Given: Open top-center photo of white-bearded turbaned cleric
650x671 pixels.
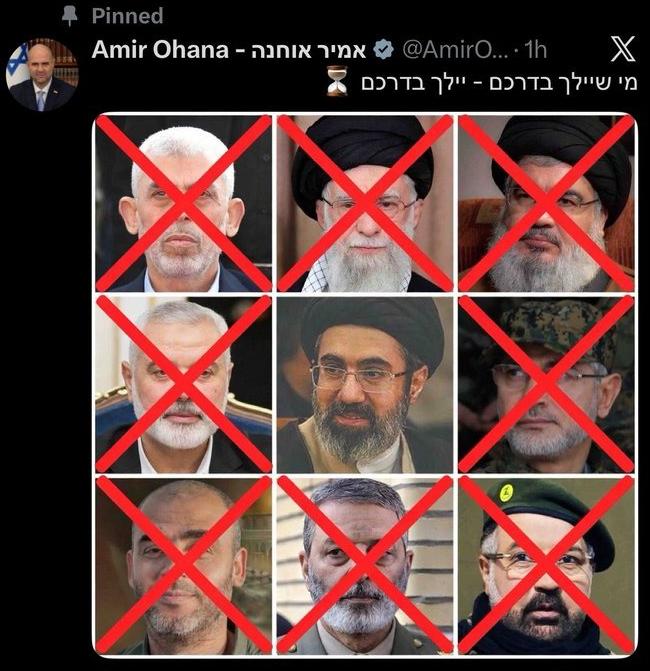Looking at the screenshot, I should (365, 204).
